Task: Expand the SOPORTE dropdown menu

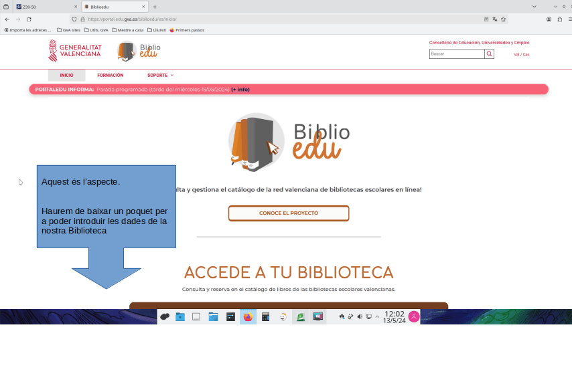Action: pyautogui.click(x=161, y=76)
